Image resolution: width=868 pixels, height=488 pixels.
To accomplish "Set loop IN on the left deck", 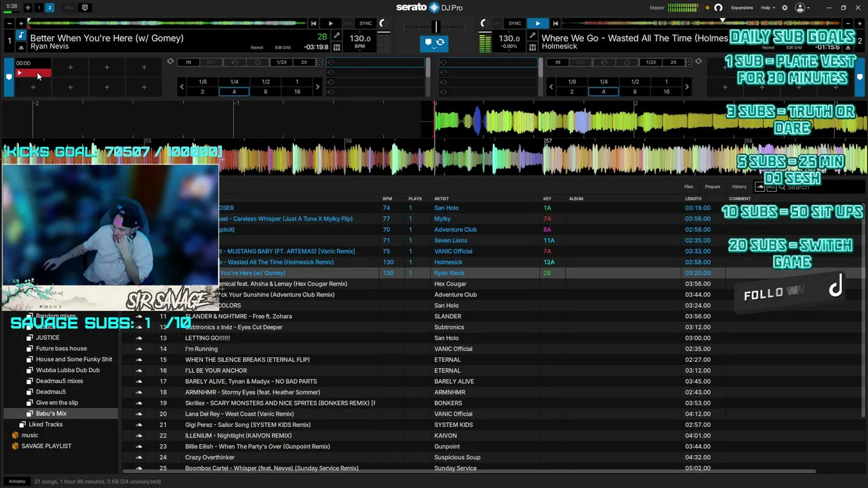I will point(189,62).
